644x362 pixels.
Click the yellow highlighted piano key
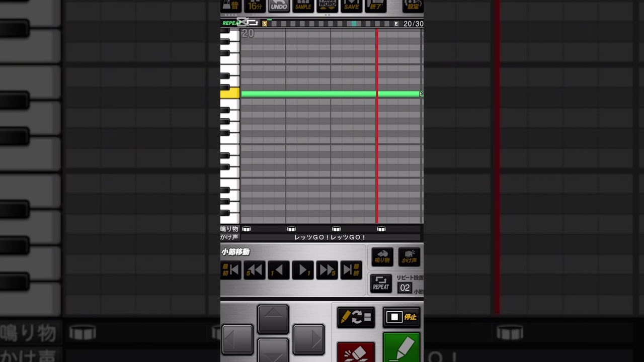coord(229,94)
